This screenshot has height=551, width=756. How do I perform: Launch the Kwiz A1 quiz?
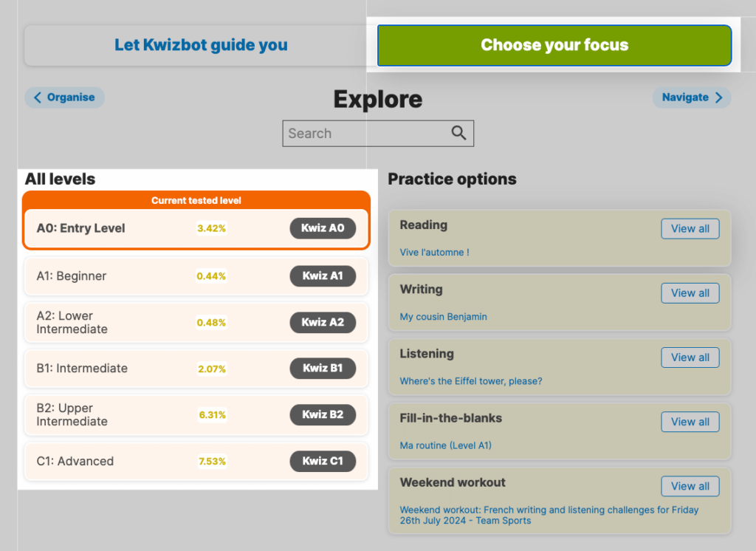[323, 276]
